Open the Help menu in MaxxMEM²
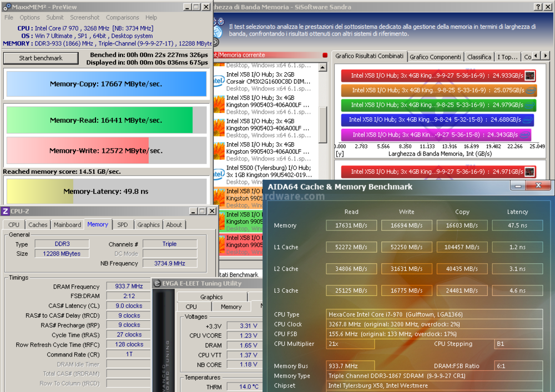555x392 pixels. point(151,17)
